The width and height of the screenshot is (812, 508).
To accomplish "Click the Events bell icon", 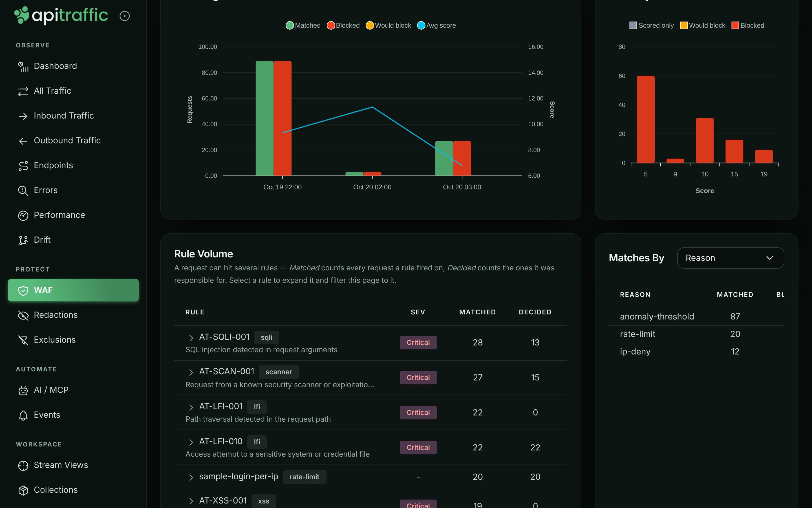I will (23, 415).
